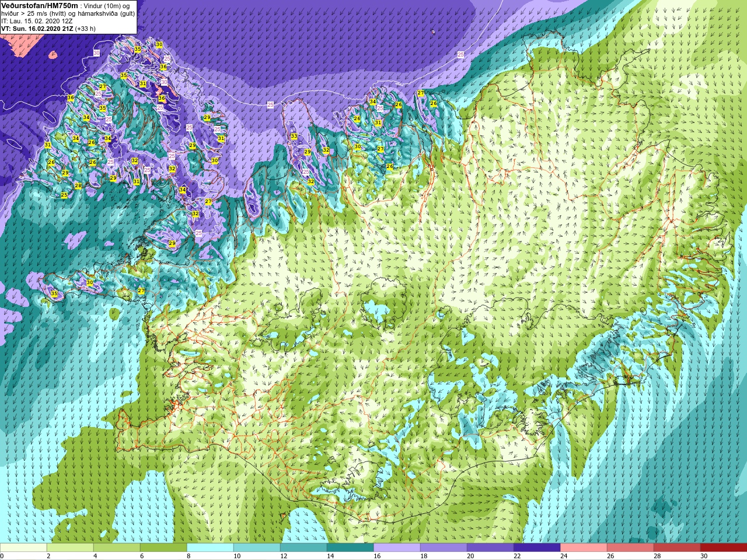Click the yellow gust label reading 28
Screen dimensions: 747x560
coord(78,186)
